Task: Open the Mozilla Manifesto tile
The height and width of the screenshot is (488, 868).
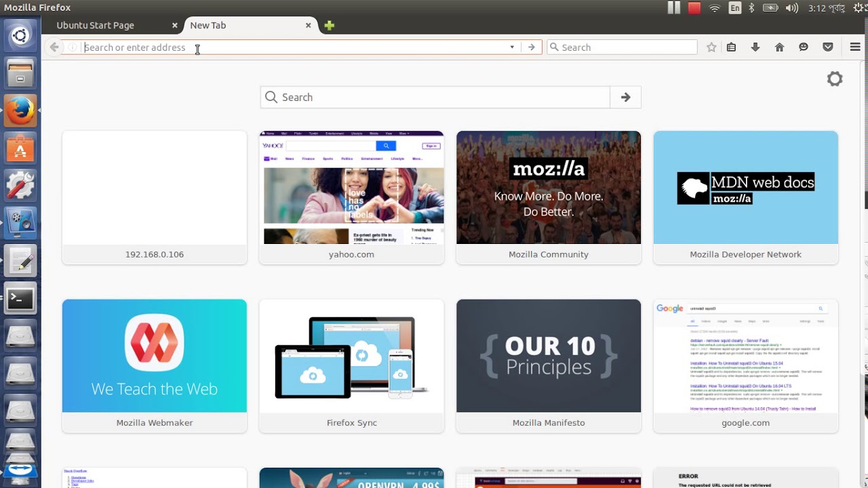Action: tap(549, 365)
